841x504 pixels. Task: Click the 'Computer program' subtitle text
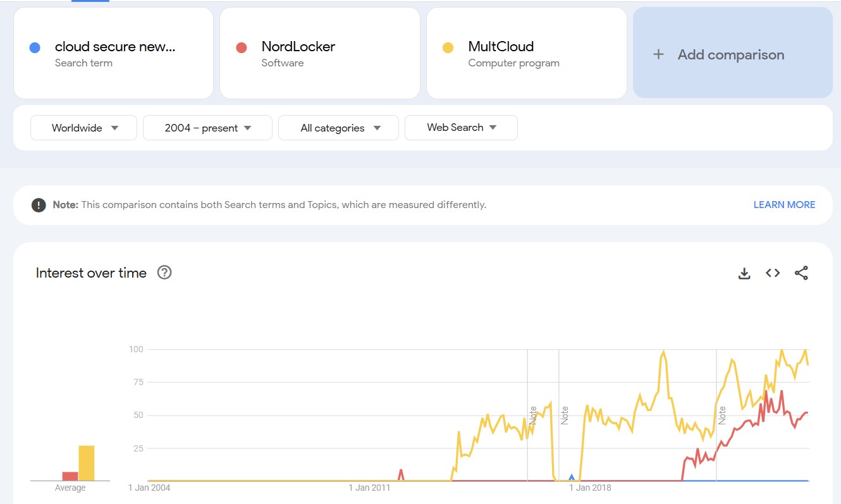513,63
